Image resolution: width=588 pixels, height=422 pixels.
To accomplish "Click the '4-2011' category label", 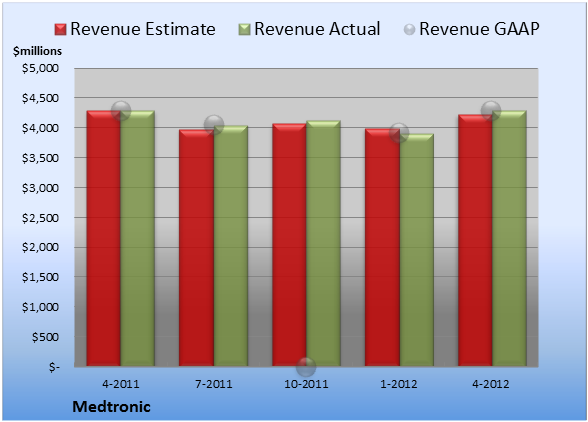I will 121,384.
